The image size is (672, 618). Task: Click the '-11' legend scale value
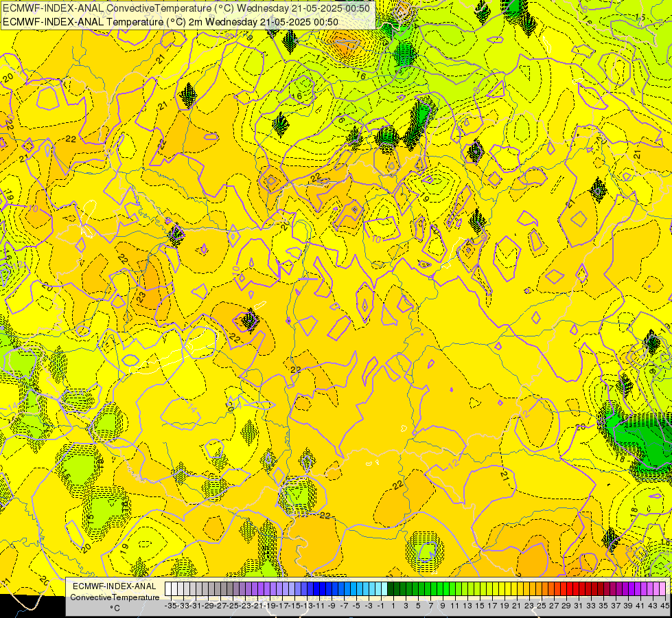pyautogui.click(x=320, y=606)
